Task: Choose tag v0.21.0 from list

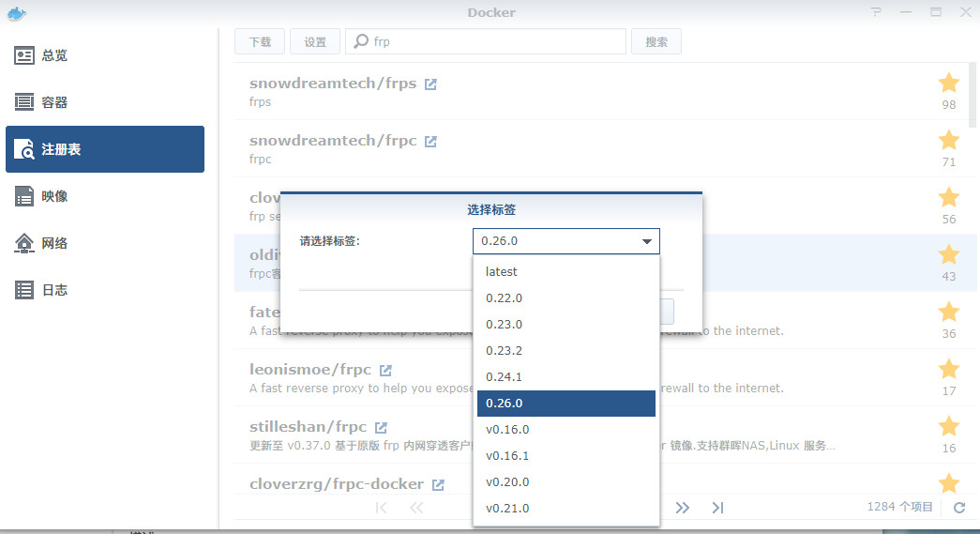Action: coord(566,509)
